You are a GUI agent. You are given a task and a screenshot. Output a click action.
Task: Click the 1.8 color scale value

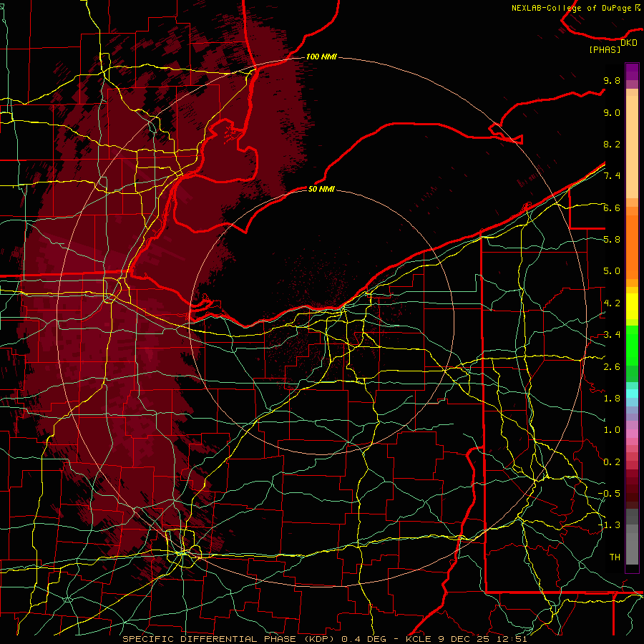612,399
